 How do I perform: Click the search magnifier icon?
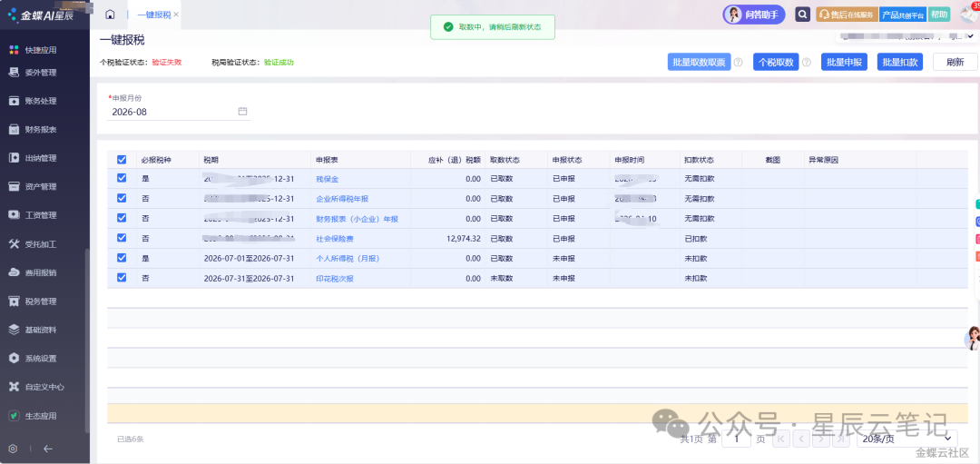coord(802,15)
